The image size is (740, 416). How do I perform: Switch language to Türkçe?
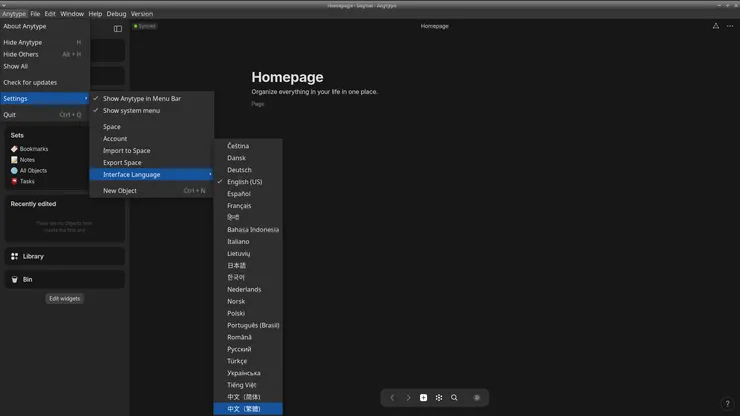pos(248,361)
